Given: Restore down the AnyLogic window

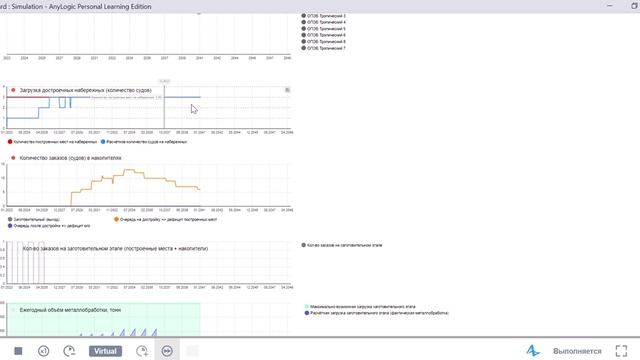Looking at the screenshot, I should pyautogui.click(x=635, y=6).
